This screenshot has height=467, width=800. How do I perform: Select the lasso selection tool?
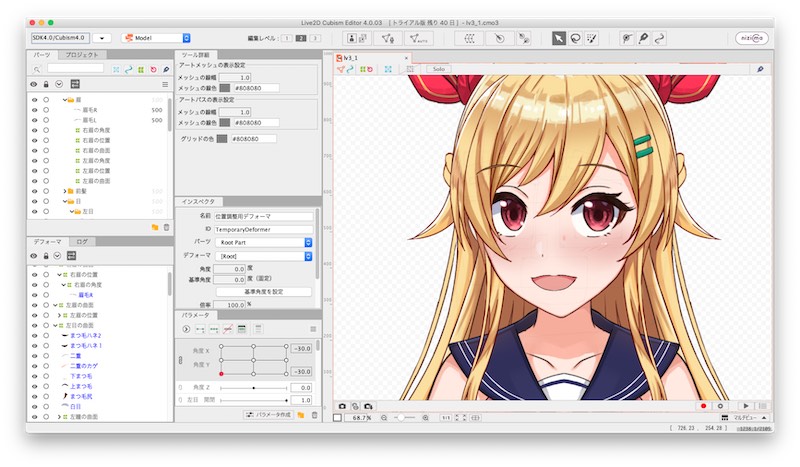(576, 38)
